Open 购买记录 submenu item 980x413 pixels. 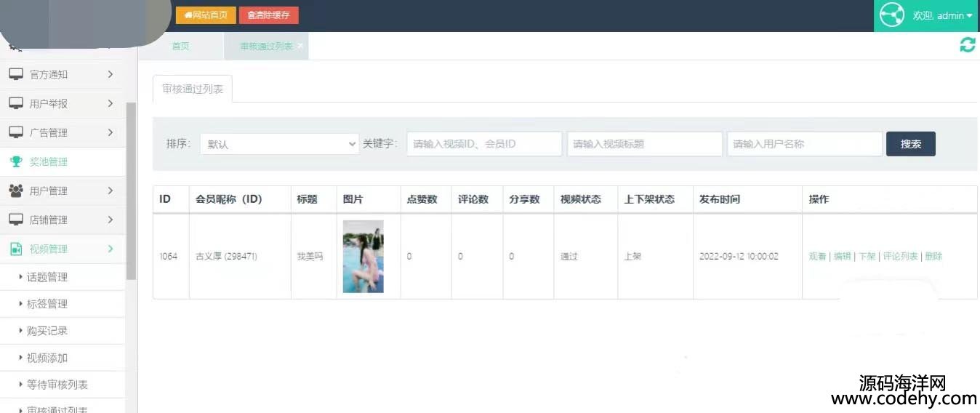[x=63, y=331]
